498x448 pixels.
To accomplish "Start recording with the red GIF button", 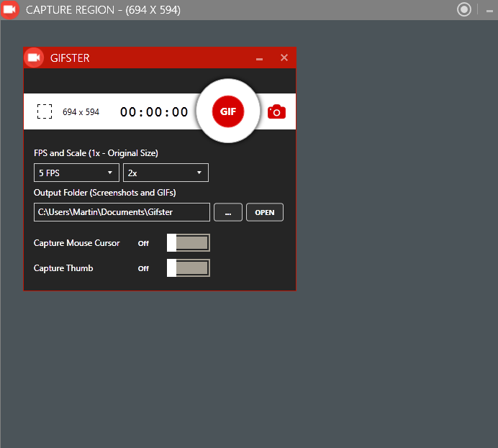I will [228, 111].
